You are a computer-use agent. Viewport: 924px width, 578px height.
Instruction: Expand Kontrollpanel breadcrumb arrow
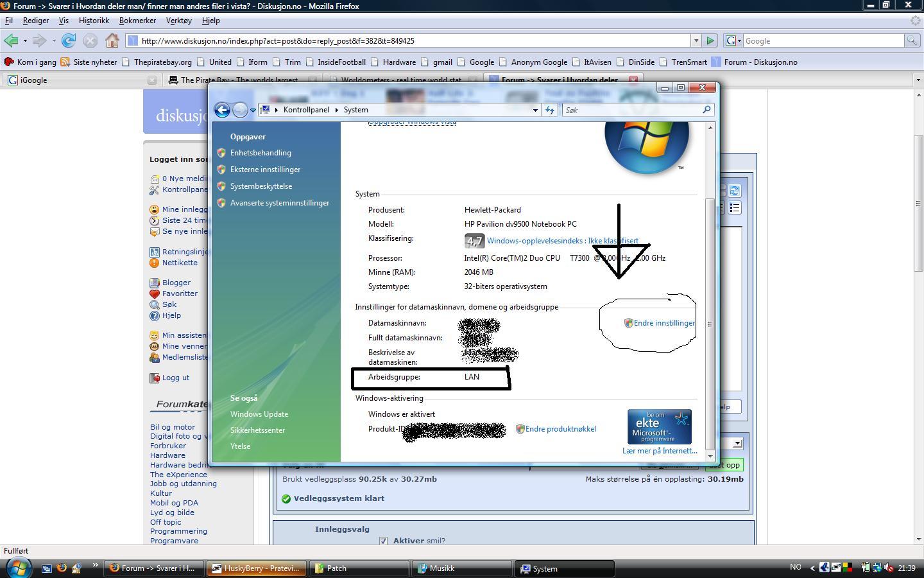(336, 110)
